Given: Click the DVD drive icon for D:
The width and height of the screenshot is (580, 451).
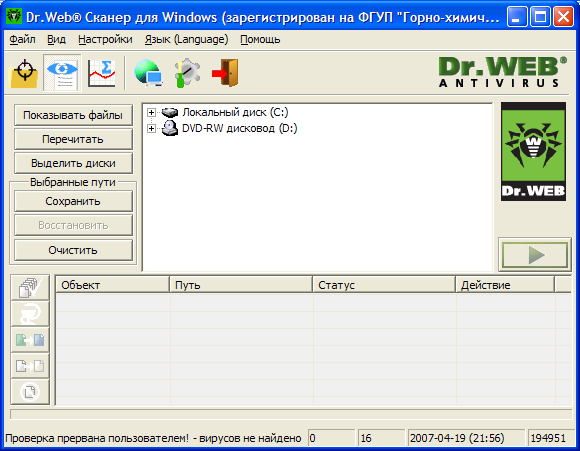Looking at the screenshot, I should point(170,128).
